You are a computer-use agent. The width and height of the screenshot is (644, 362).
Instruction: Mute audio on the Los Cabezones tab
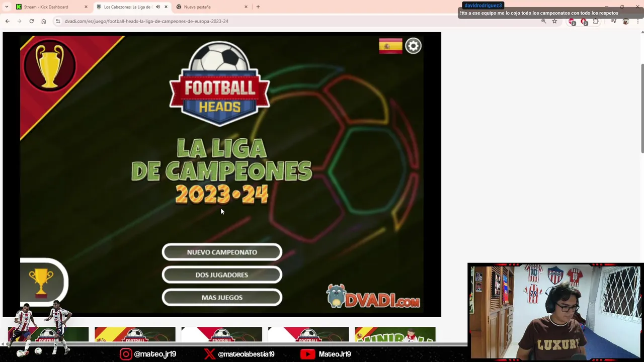coord(158,7)
